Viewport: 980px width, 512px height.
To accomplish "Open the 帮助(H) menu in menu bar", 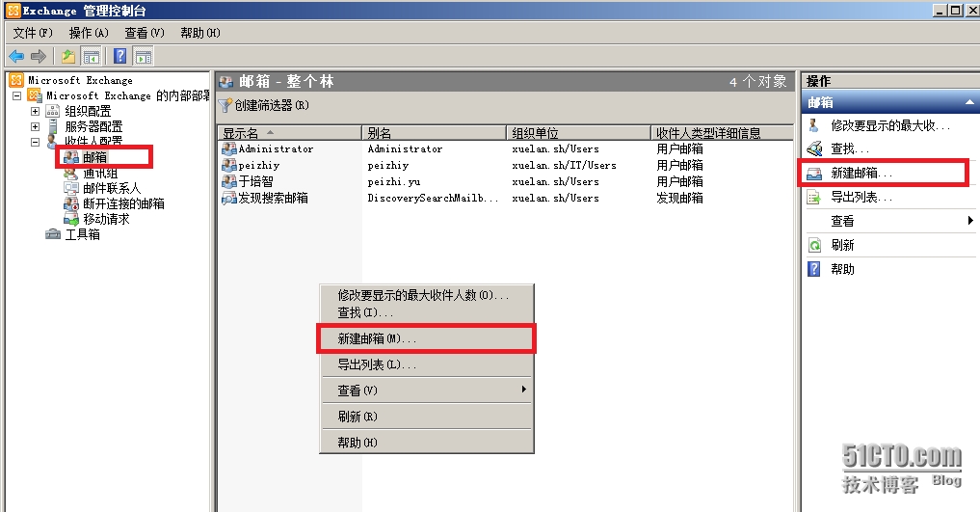I will click(x=200, y=33).
